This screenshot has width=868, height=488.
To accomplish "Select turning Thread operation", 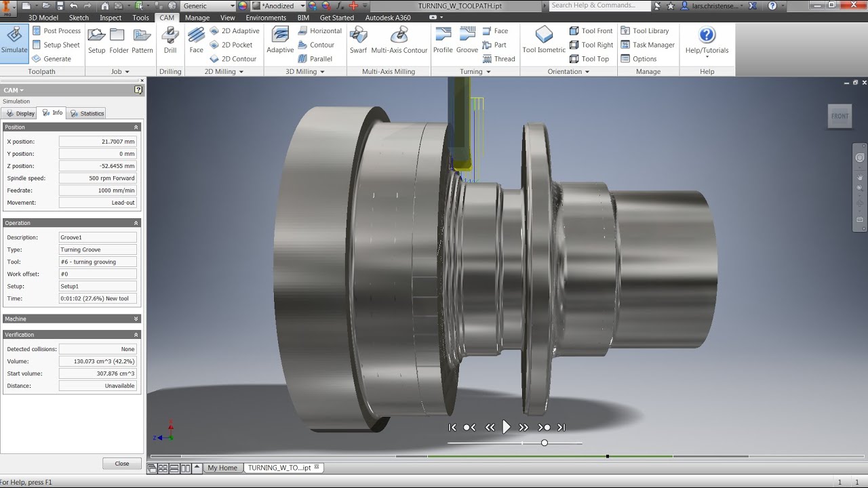I will pyautogui.click(x=498, y=59).
